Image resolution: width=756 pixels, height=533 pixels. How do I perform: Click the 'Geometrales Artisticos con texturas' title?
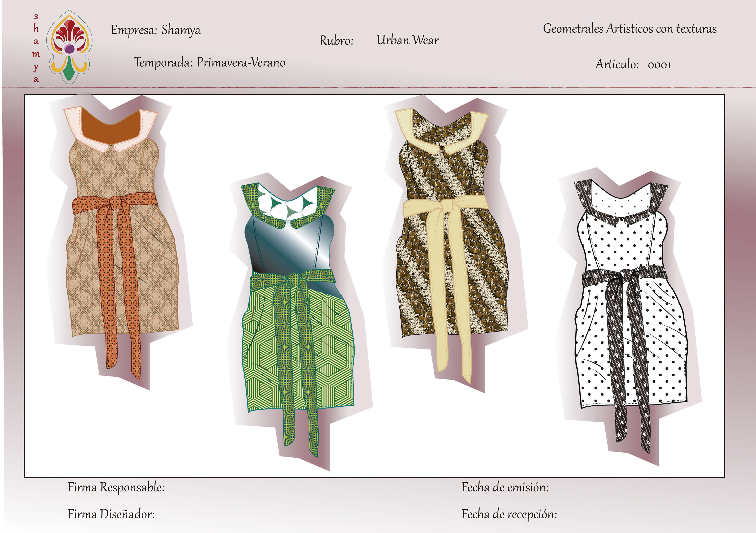pyautogui.click(x=629, y=29)
